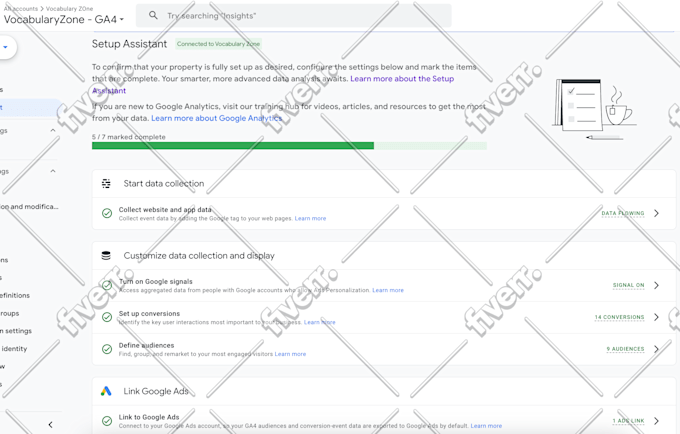680x434 pixels.
Task: Click Learn more under Google signals
Action: point(388,290)
